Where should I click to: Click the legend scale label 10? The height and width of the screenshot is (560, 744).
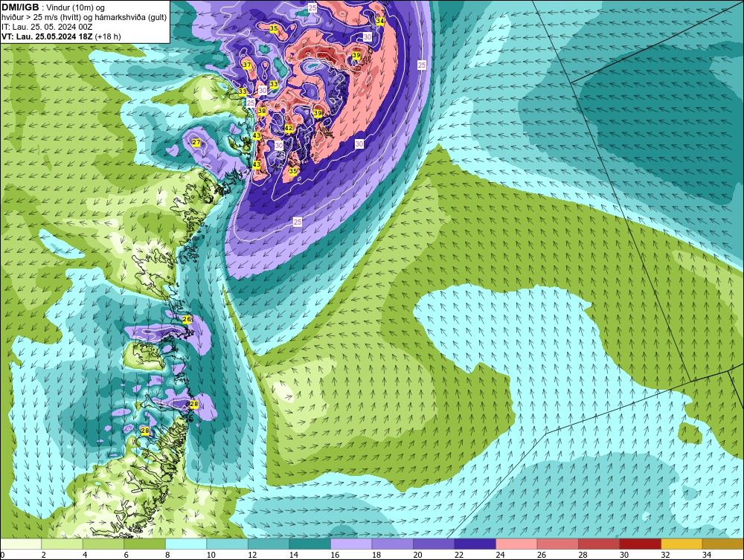[211, 555]
